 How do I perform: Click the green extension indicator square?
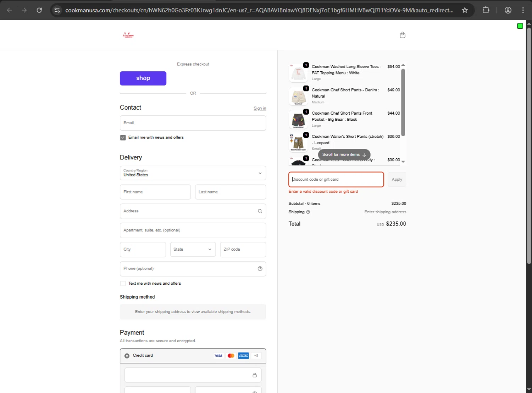[520, 26]
